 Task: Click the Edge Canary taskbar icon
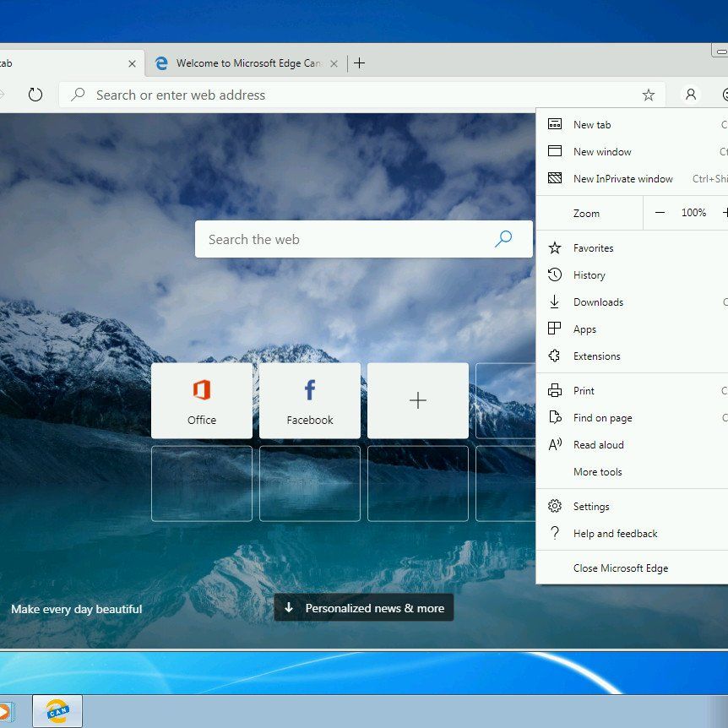coord(57,711)
